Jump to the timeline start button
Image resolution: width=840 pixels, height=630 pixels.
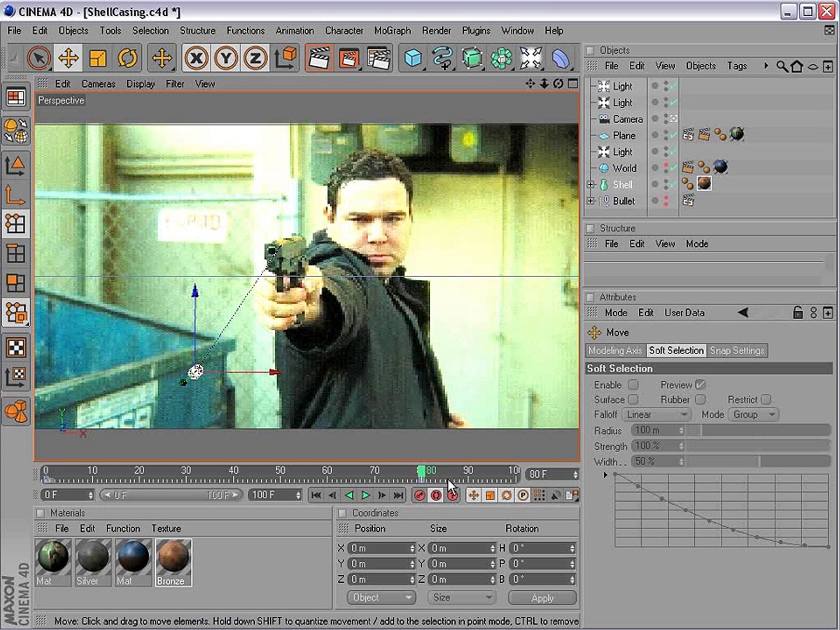pyautogui.click(x=316, y=495)
